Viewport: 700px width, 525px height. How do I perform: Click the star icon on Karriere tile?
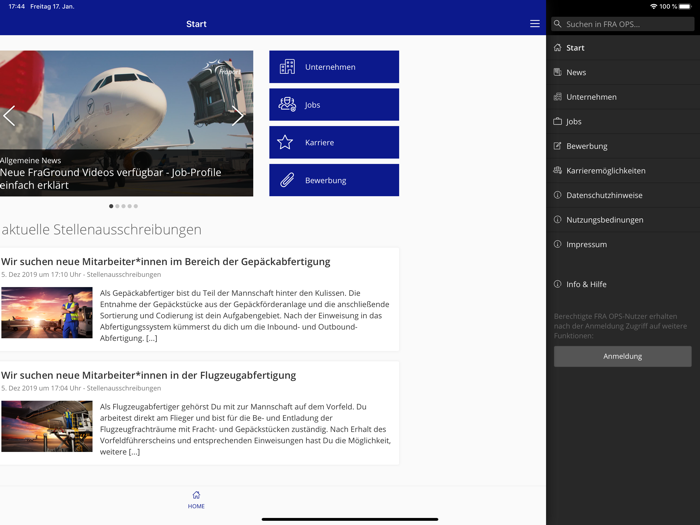tap(285, 142)
